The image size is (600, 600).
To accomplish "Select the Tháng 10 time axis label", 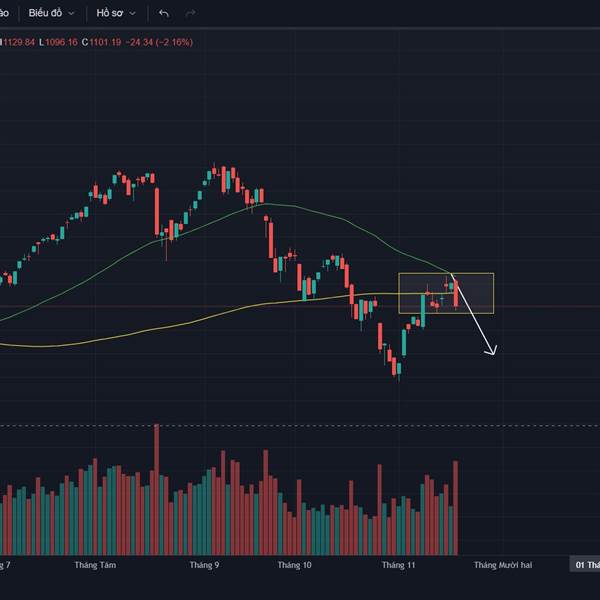I will pos(294,565).
